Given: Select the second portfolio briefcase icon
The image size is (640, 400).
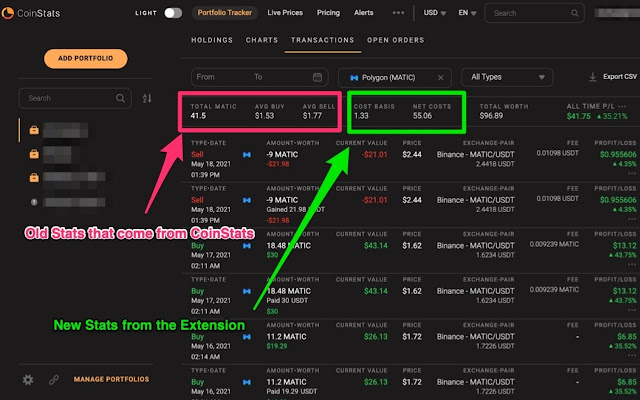Looking at the screenshot, I should tap(34, 154).
